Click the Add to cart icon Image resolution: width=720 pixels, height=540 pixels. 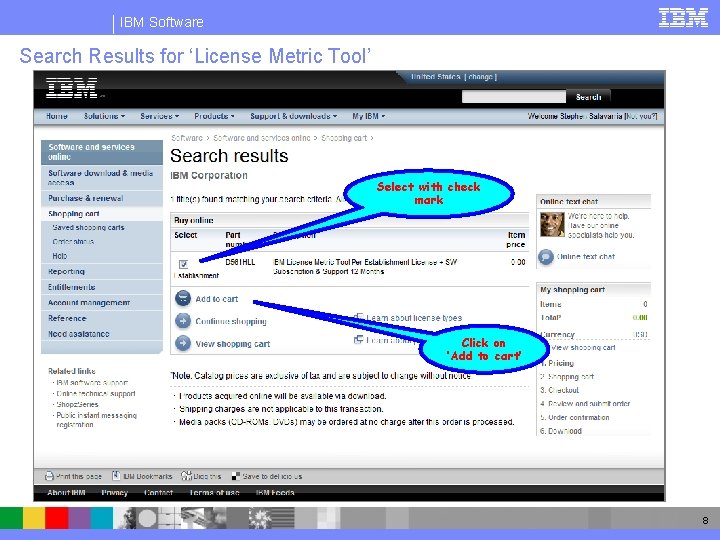[x=183, y=298]
